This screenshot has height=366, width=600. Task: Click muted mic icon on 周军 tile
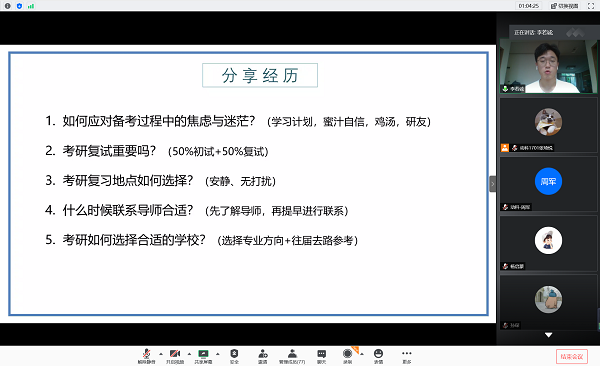tap(505, 207)
